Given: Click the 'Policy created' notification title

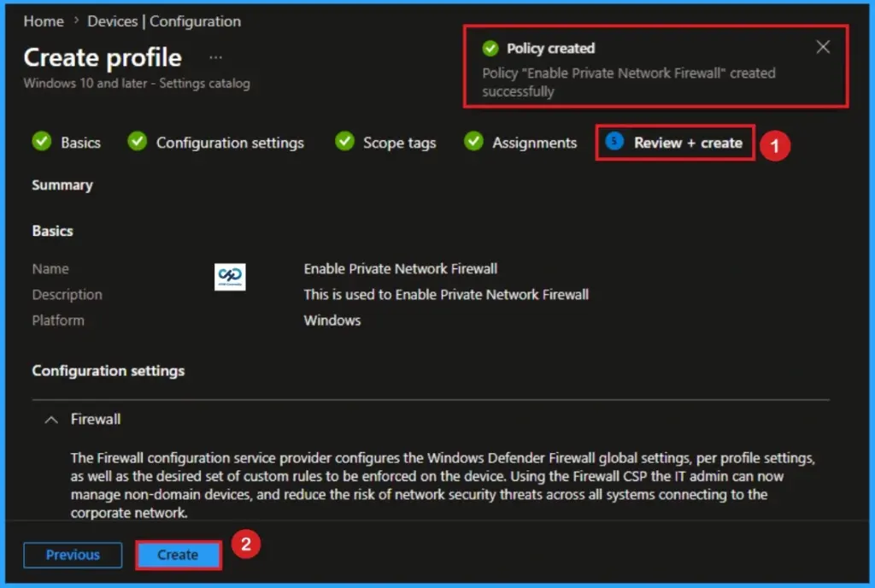Looking at the screenshot, I should (550, 49).
